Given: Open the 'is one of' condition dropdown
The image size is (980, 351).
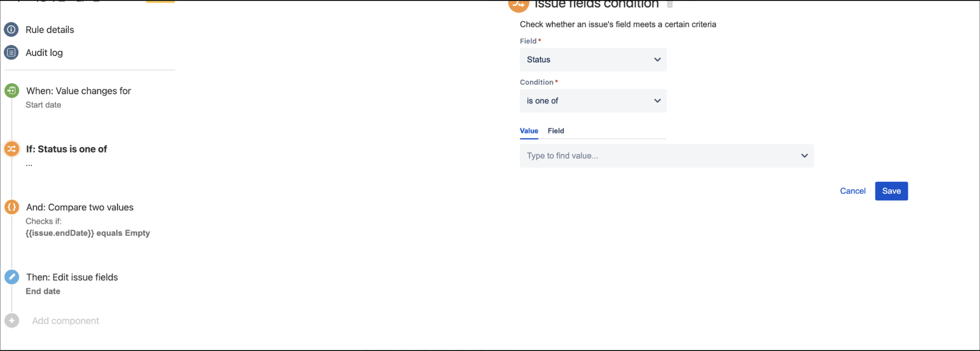Looking at the screenshot, I should [x=593, y=101].
